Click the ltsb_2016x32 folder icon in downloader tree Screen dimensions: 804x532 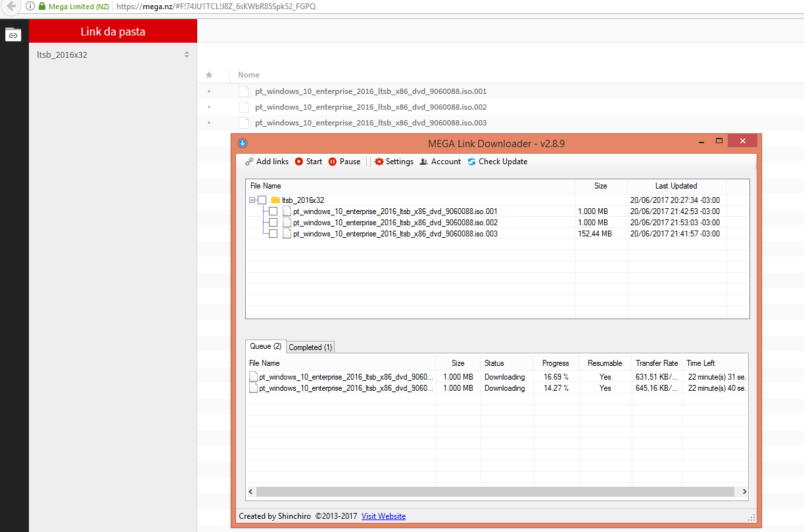tap(275, 200)
